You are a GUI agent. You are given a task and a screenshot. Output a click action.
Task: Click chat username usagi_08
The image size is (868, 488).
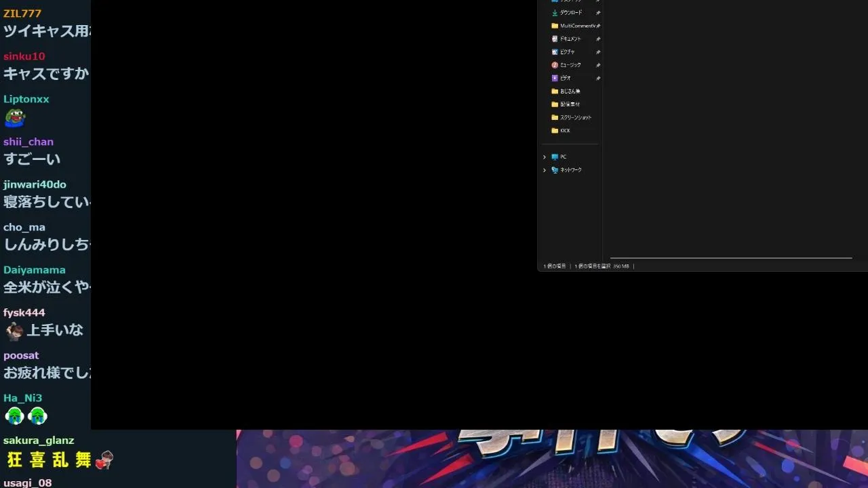point(28,483)
